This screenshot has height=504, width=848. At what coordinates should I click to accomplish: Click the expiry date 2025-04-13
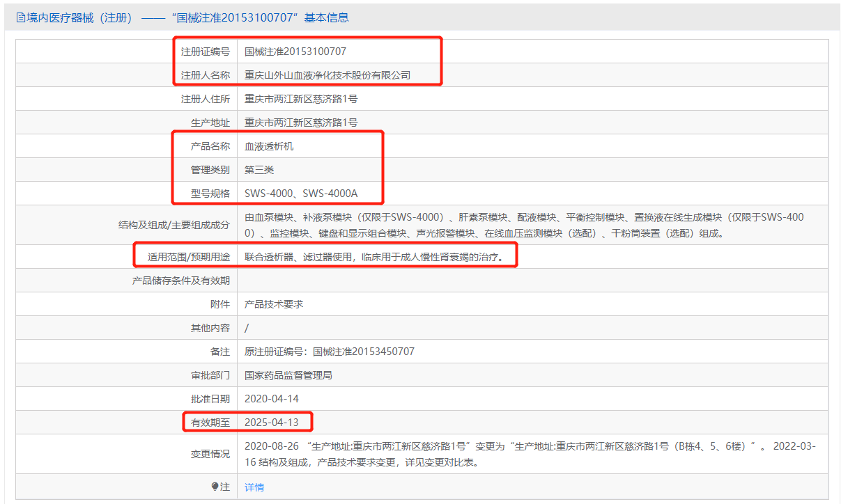pyautogui.click(x=272, y=423)
